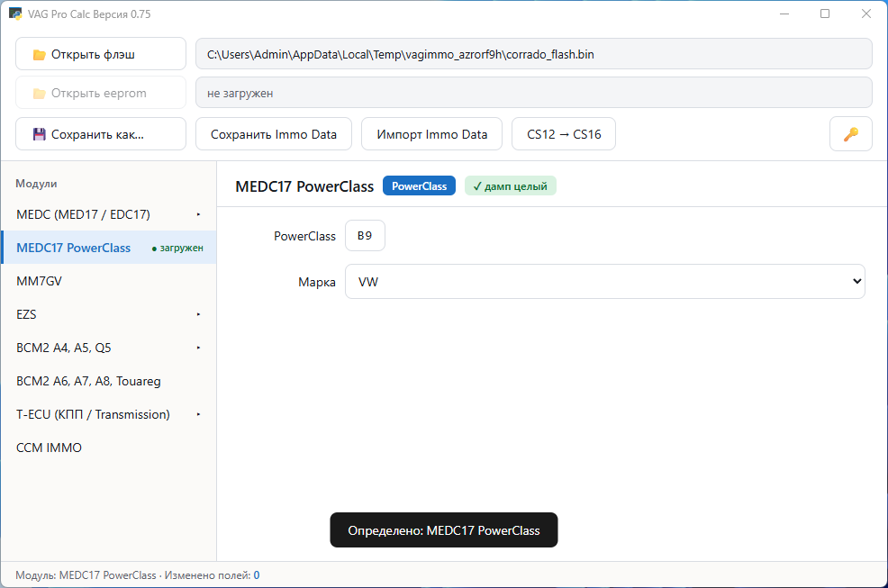Click the Марка field label
Screen dimensions: 888x588
point(317,282)
